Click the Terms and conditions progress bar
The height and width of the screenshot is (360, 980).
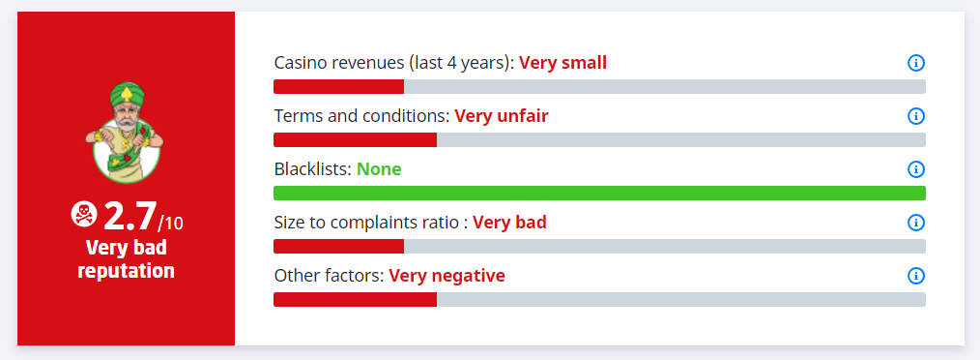[599, 139]
